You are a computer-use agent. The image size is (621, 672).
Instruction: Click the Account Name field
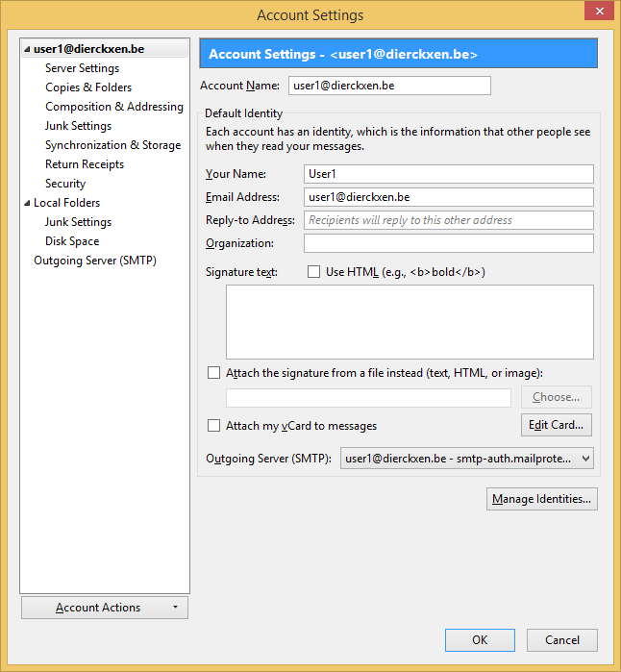coord(389,86)
